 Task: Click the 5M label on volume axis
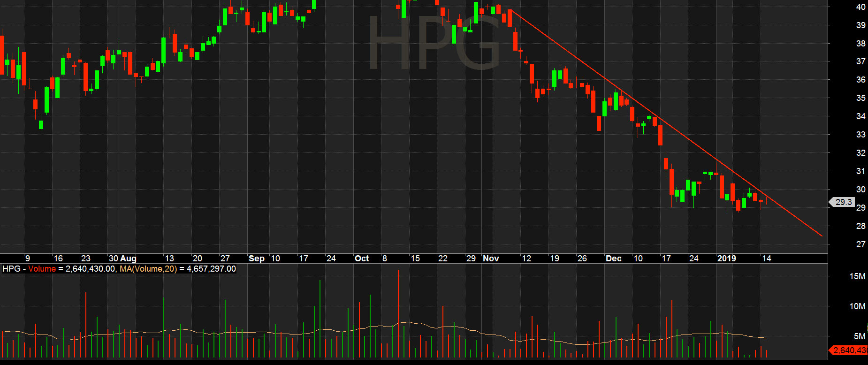(x=859, y=336)
